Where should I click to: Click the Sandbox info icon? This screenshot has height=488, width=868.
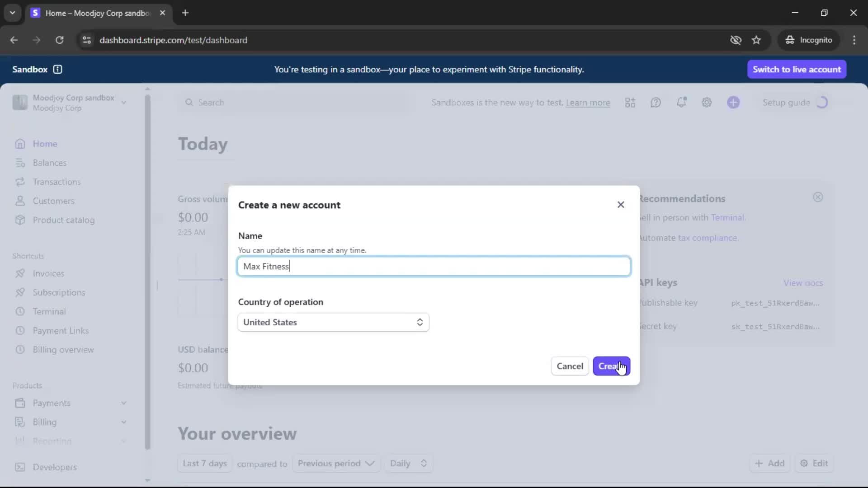pyautogui.click(x=57, y=69)
